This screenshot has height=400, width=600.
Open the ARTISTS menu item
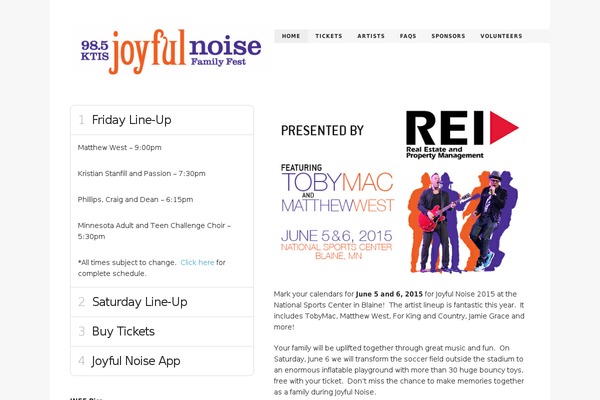click(x=371, y=36)
